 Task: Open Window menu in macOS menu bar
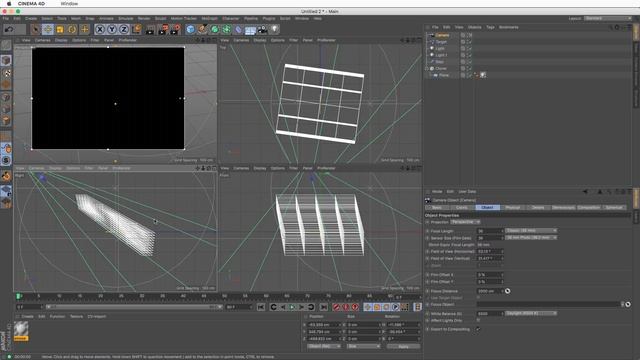(x=69, y=4)
